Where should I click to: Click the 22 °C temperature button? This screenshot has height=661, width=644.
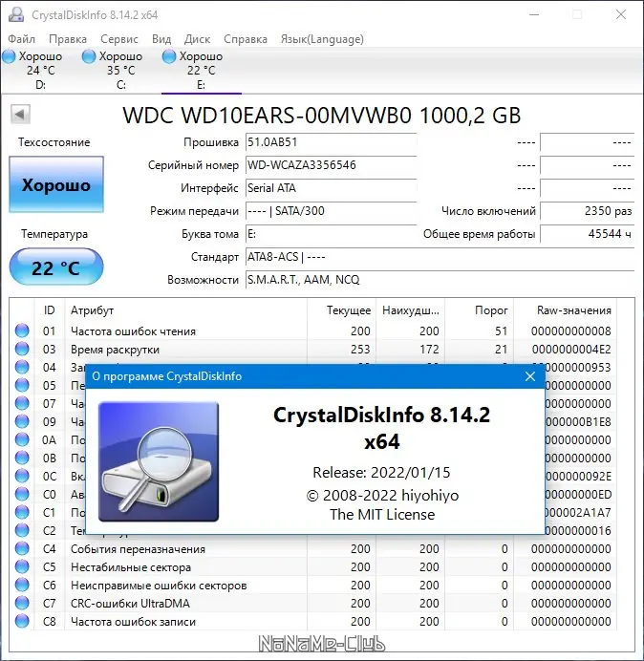(x=56, y=267)
